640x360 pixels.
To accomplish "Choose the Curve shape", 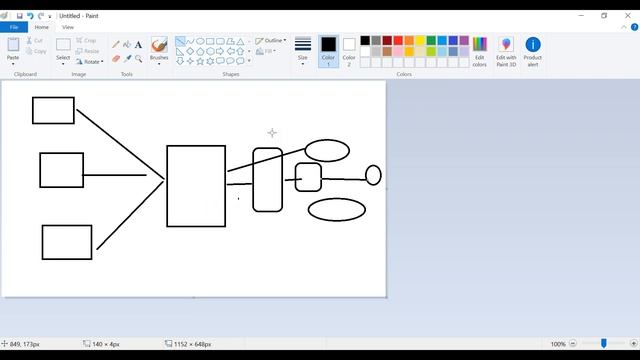I will 190,41.
